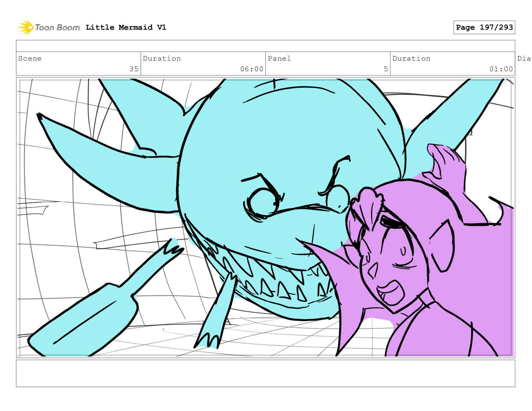This screenshot has width=532, height=411.
Task: Click the panel number 5
Action: (386, 69)
